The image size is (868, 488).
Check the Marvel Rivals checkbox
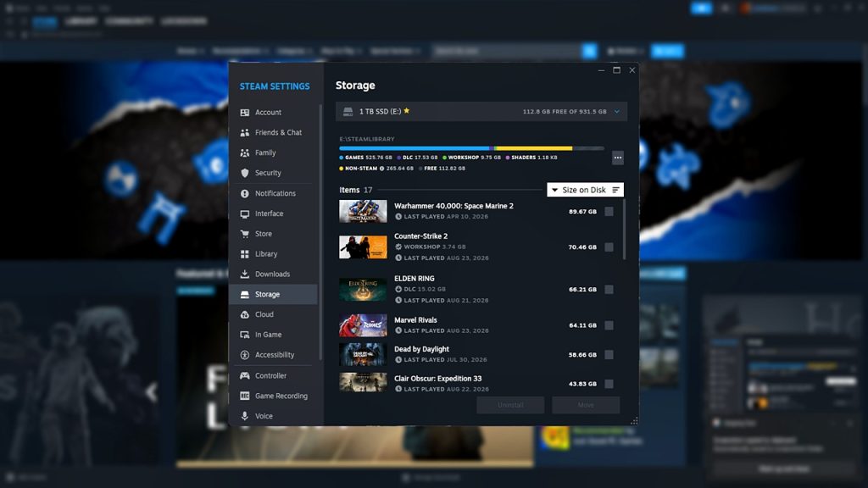point(609,325)
